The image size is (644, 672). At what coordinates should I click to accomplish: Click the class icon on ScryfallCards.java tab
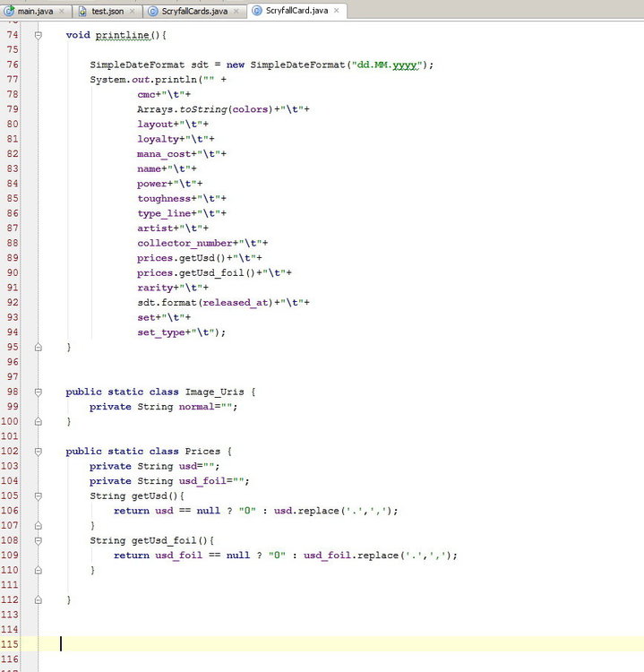click(153, 11)
